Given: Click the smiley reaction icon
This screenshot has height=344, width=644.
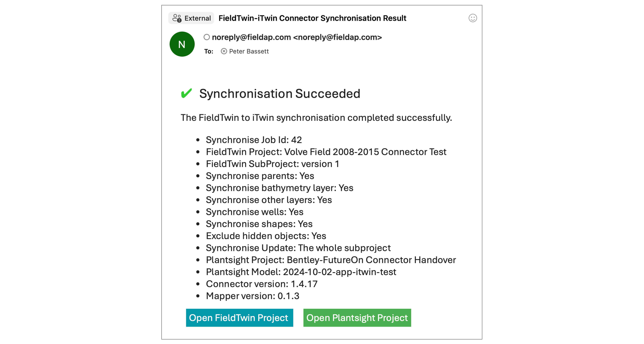Looking at the screenshot, I should pyautogui.click(x=473, y=18).
